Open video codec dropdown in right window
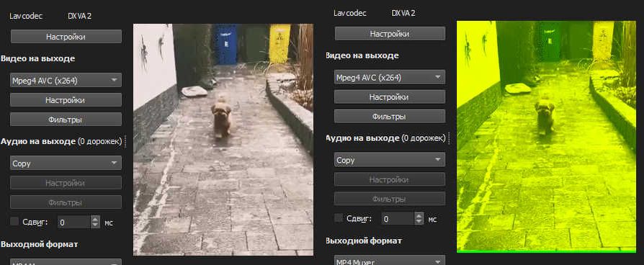 tap(390, 77)
